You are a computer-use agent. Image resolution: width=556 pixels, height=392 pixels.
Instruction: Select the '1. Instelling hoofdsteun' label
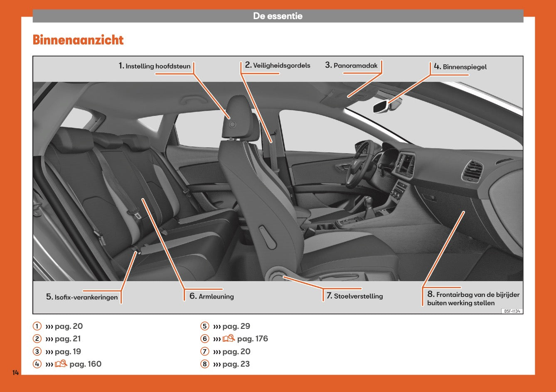[x=155, y=66]
